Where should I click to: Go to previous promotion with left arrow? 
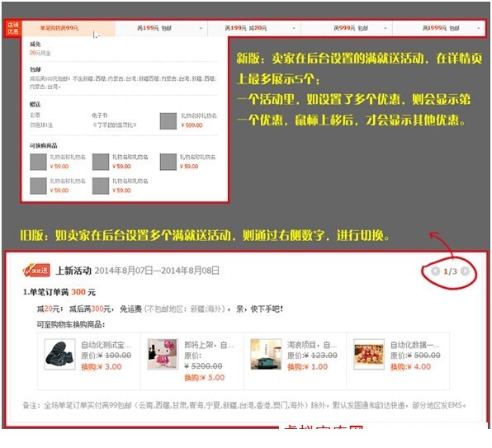pyautogui.click(x=435, y=271)
